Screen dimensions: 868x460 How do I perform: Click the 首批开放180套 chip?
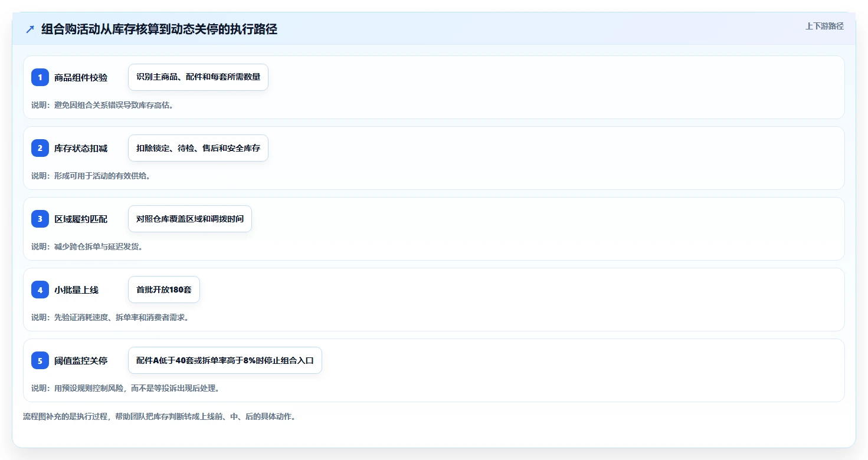(164, 290)
